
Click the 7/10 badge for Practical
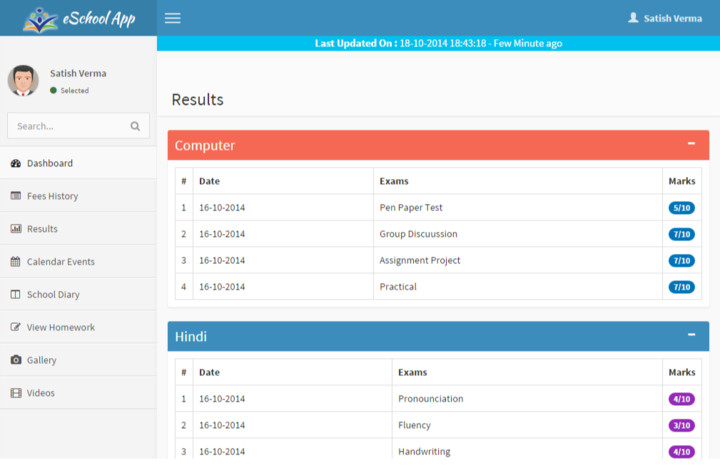[681, 287]
